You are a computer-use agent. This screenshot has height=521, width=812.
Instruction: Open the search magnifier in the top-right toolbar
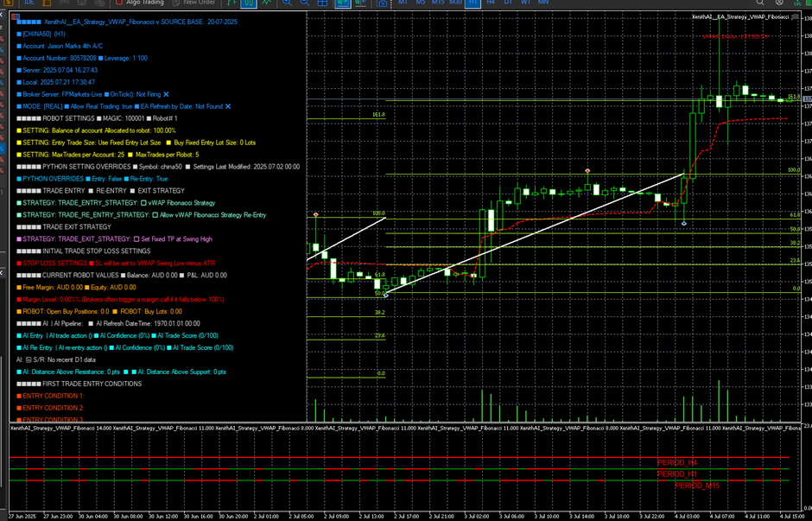coord(760,2)
